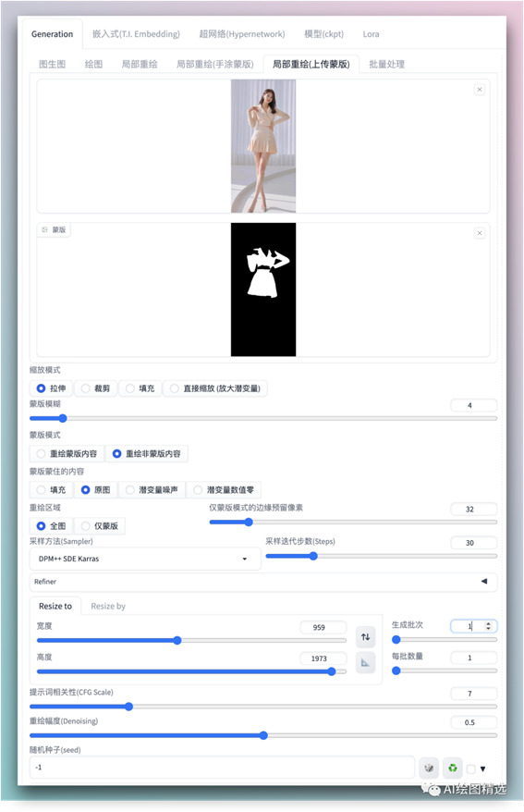Click the green recycle reuse seed icon
The image size is (524, 812).
coord(453,768)
